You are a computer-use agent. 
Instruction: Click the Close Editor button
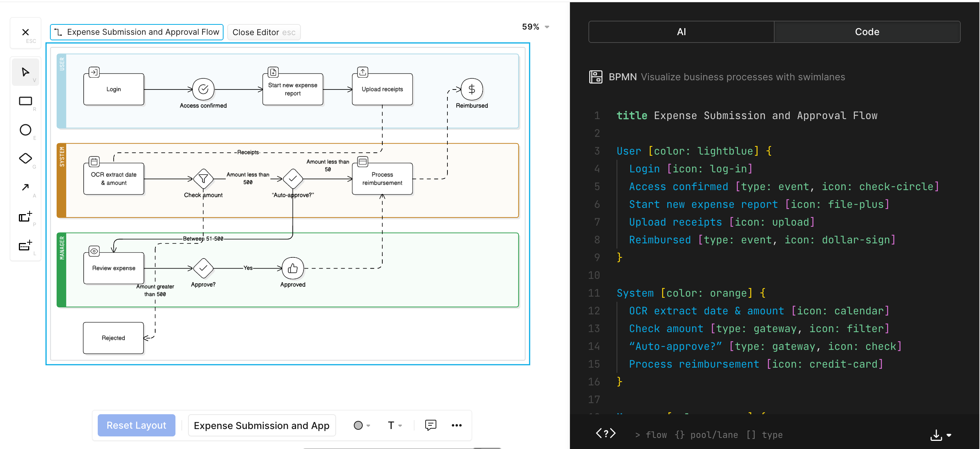(x=264, y=32)
